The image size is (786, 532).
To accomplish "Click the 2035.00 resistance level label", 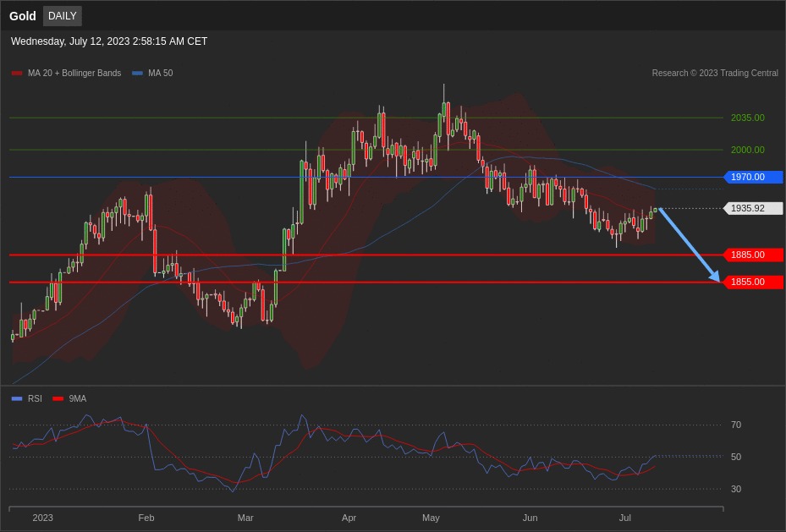I will click(747, 118).
